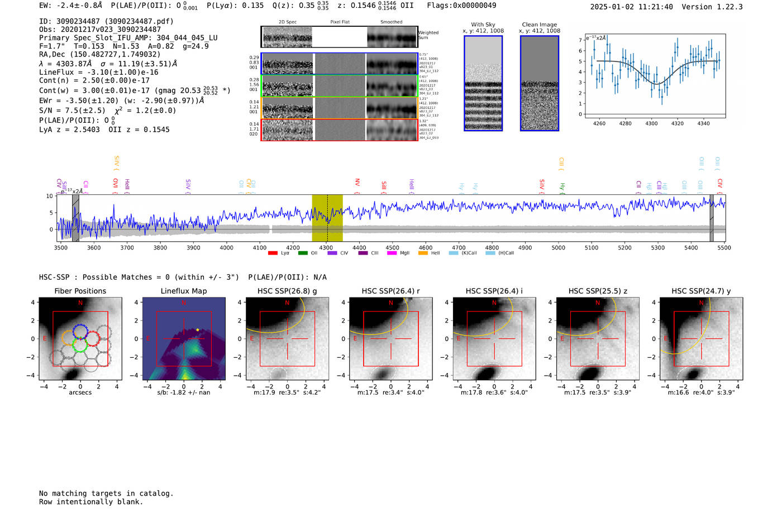Click the green OII legend swatch
Image resolution: width=782 pixels, height=532 pixels.
[303, 253]
